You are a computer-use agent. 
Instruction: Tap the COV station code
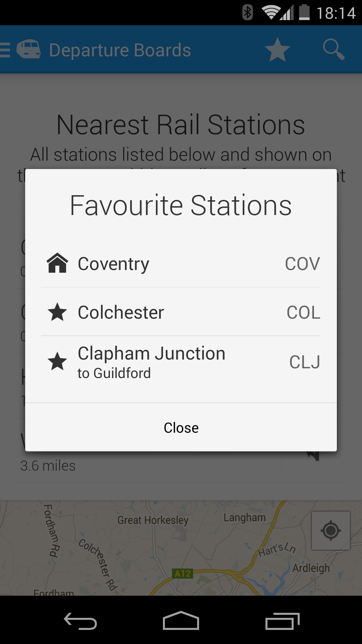tap(302, 264)
